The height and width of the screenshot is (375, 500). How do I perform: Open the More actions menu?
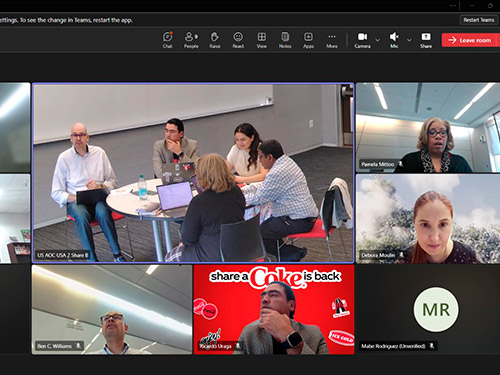(332, 40)
